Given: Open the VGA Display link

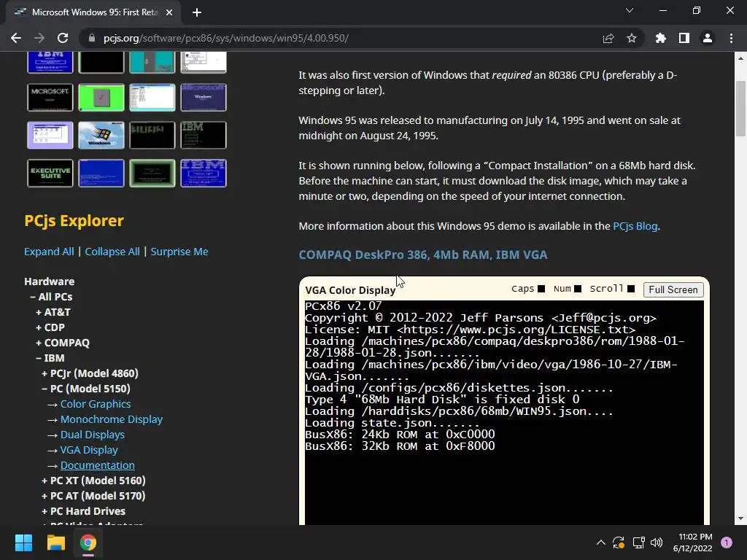Looking at the screenshot, I should tap(89, 449).
